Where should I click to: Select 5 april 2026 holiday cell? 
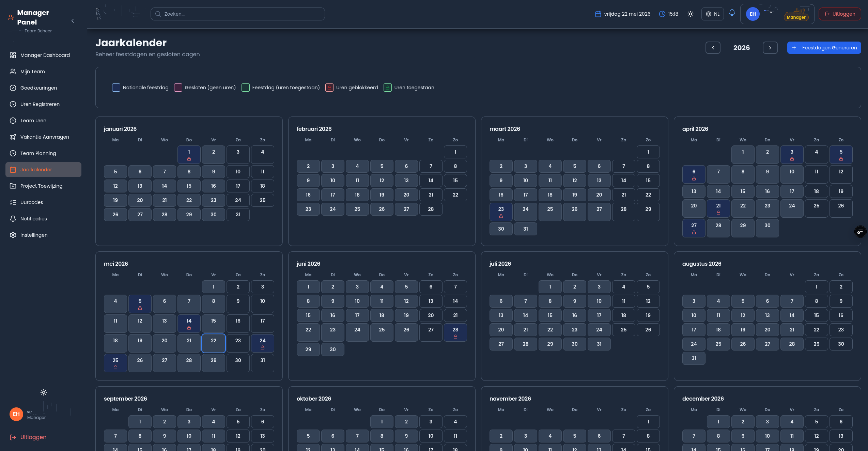click(841, 155)
